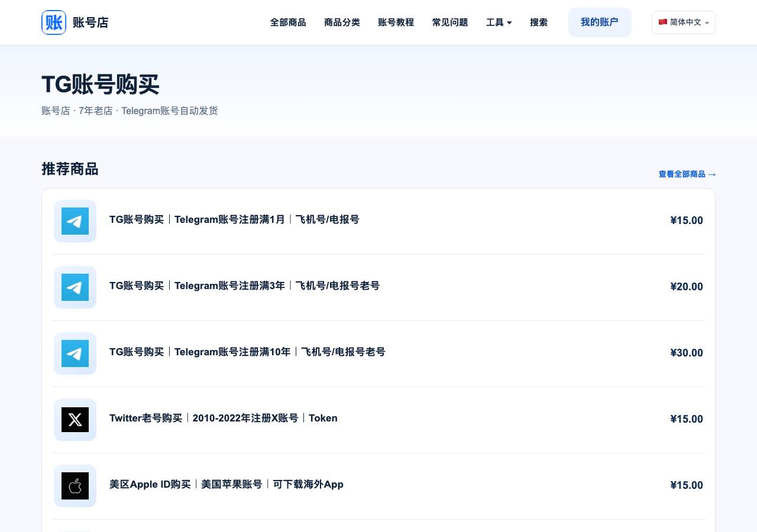Open the Telegram账号注册满10年 product title
This screenshot has height=532, width=757.
(x=247, y=352)
